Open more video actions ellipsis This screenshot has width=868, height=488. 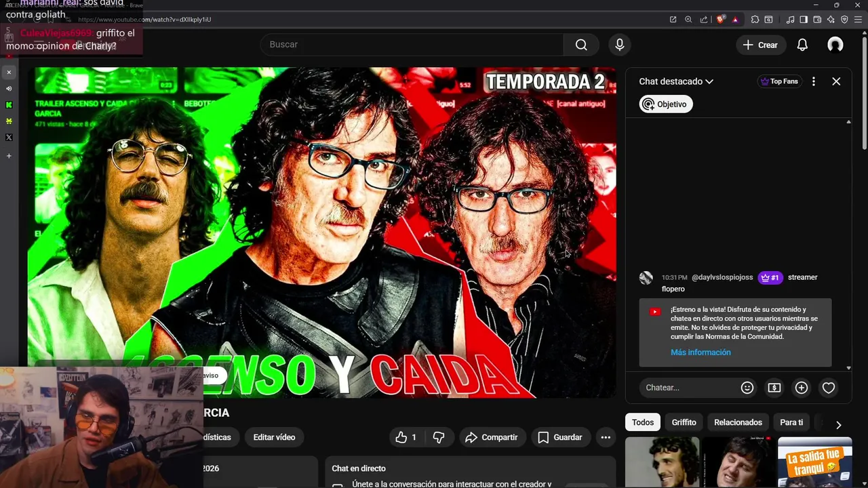[x=606, y=437]
